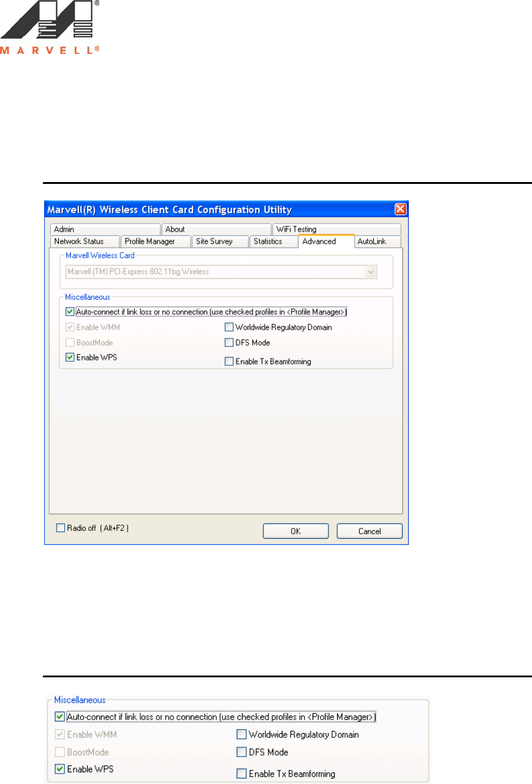Enable DFS Mode in the dialog window
The image size is (532, 784).
tap(229, 343)
